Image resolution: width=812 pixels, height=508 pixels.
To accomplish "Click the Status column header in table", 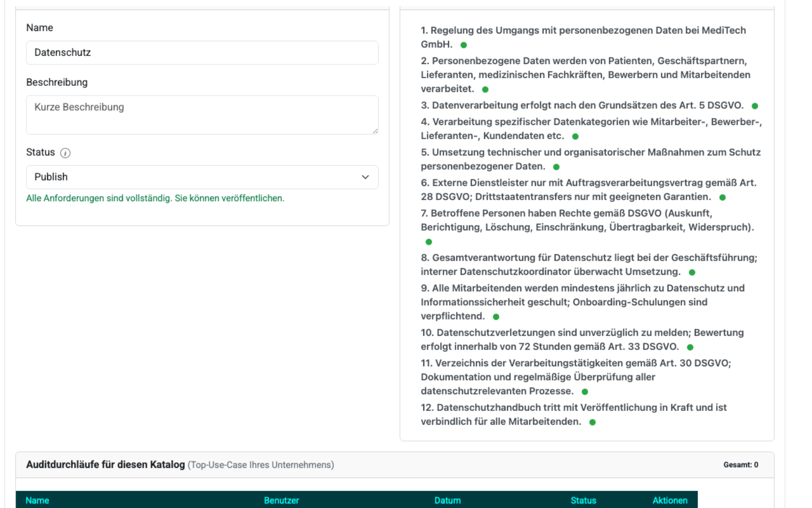I will pos(583,500).
